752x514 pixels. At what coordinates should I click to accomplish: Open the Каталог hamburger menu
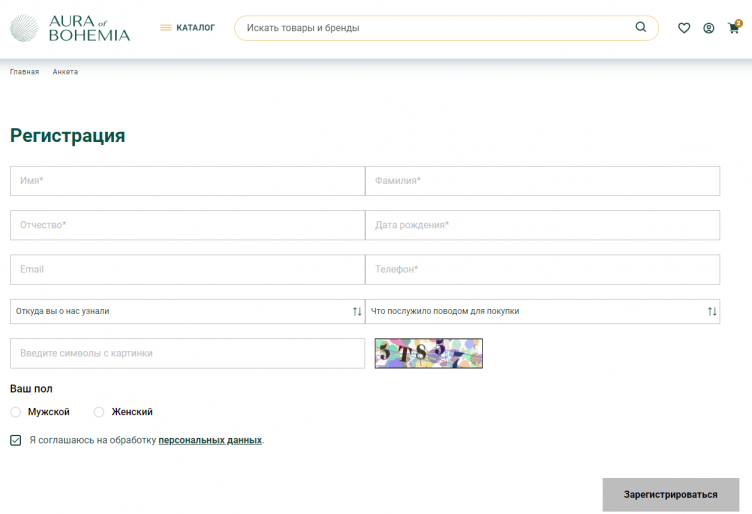(x=187, y=28)
